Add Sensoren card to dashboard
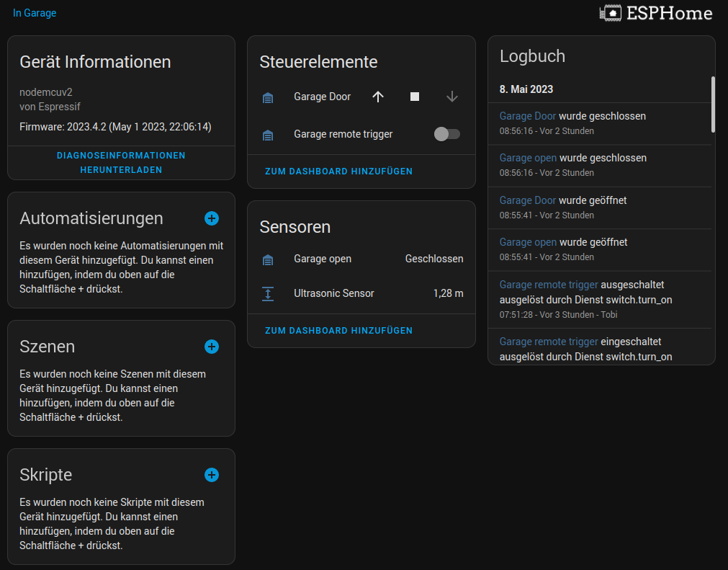The height and width of the screenshot is (570, 728). [338, 331]
